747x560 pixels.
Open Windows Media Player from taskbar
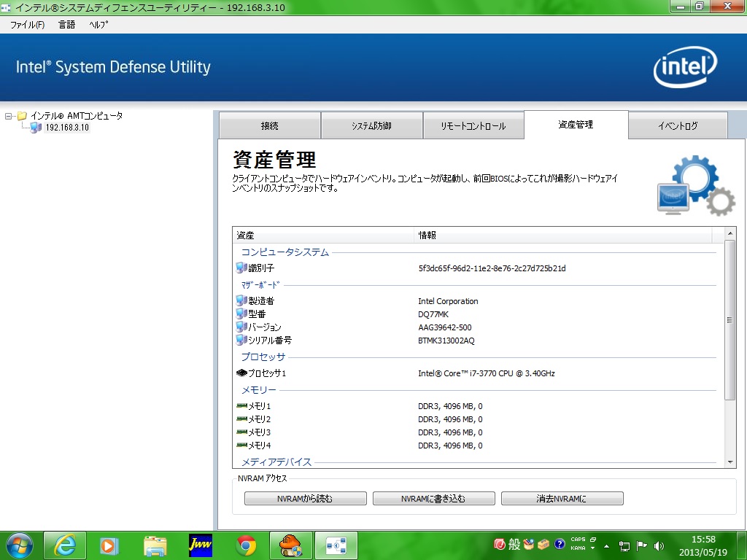[x=109, y=545]
